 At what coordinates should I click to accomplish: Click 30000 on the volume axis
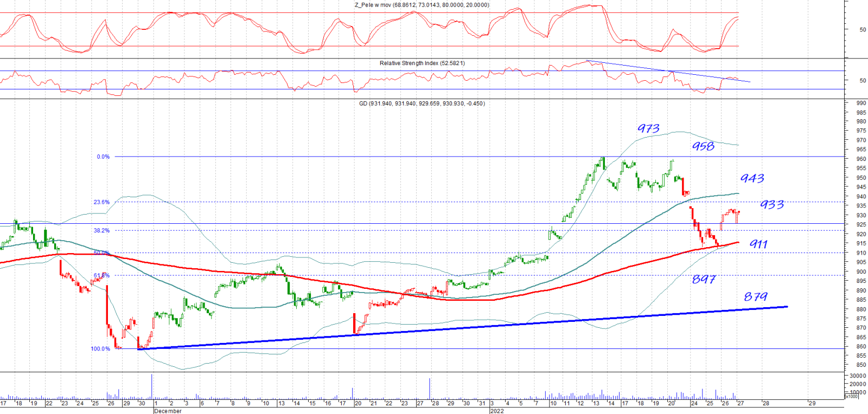[858, 376]
